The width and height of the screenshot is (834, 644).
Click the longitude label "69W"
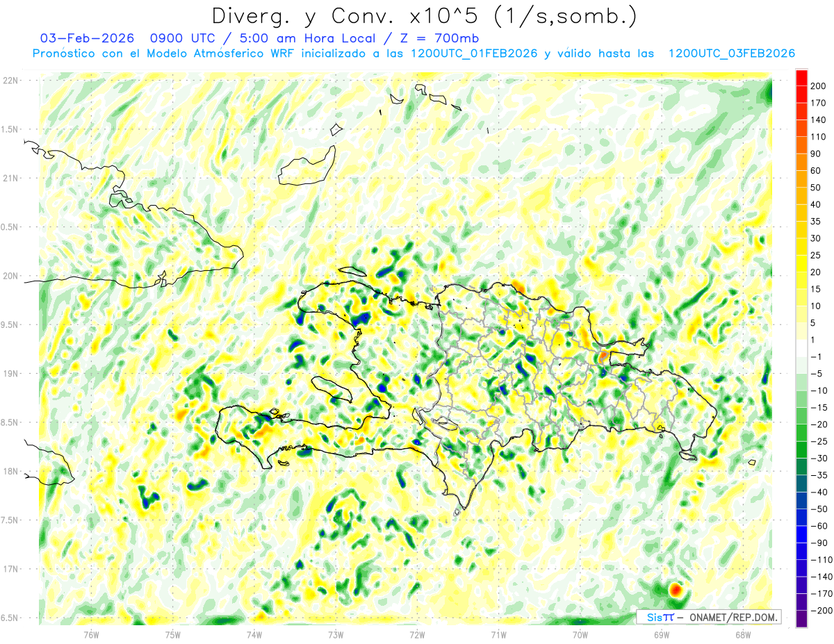(662, 635)
